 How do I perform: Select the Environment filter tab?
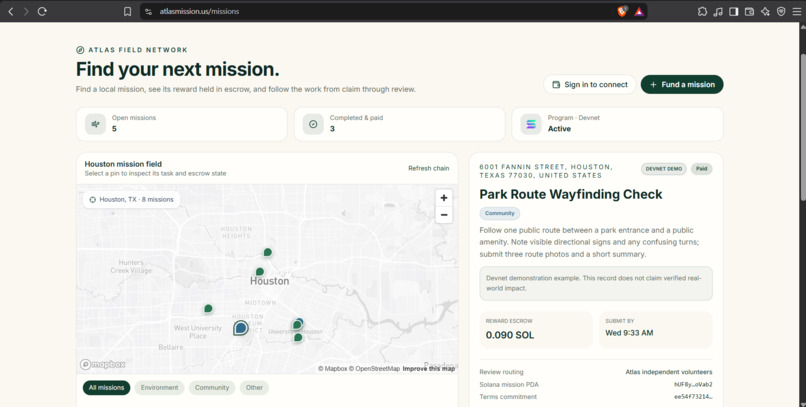(159, 387)
